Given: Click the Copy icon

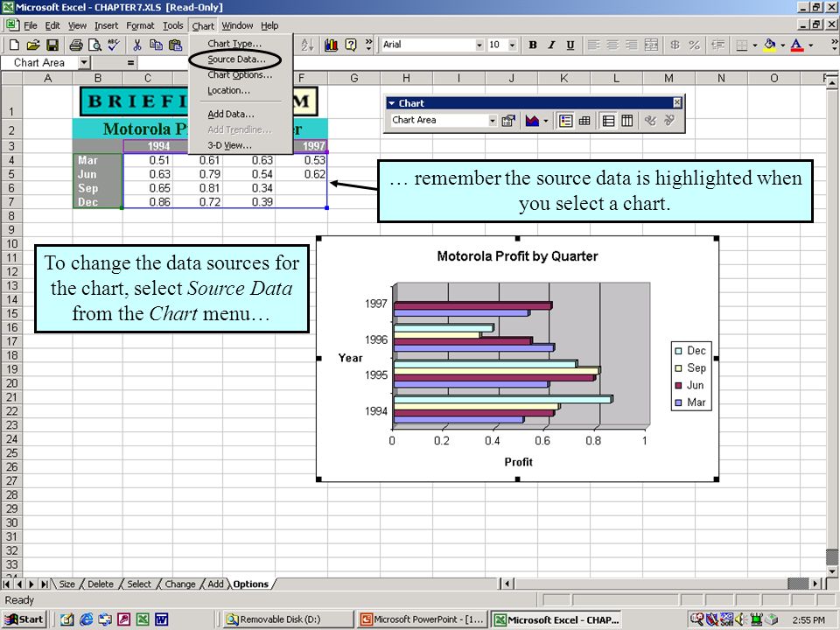Looking at the screenshot, I should point(156,45).
